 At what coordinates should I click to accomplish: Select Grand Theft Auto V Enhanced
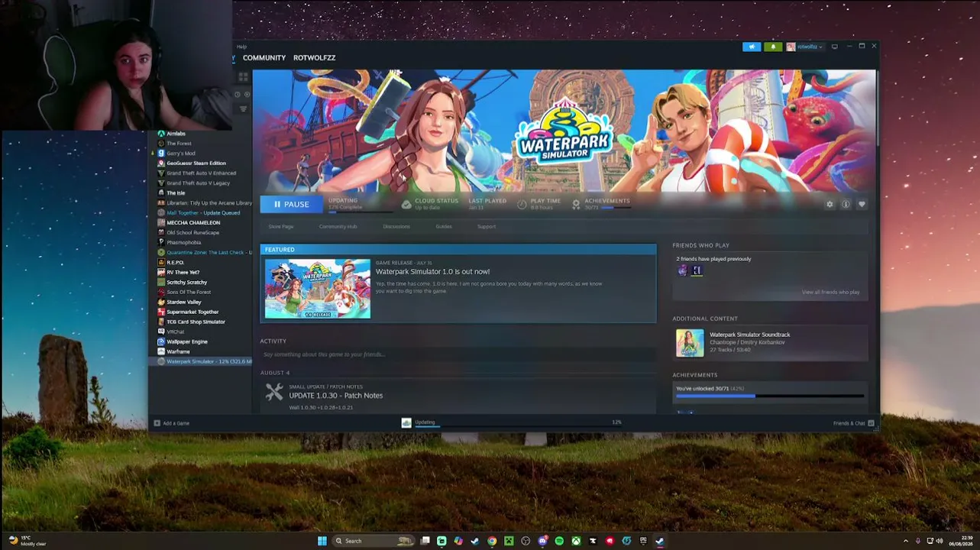200,173
